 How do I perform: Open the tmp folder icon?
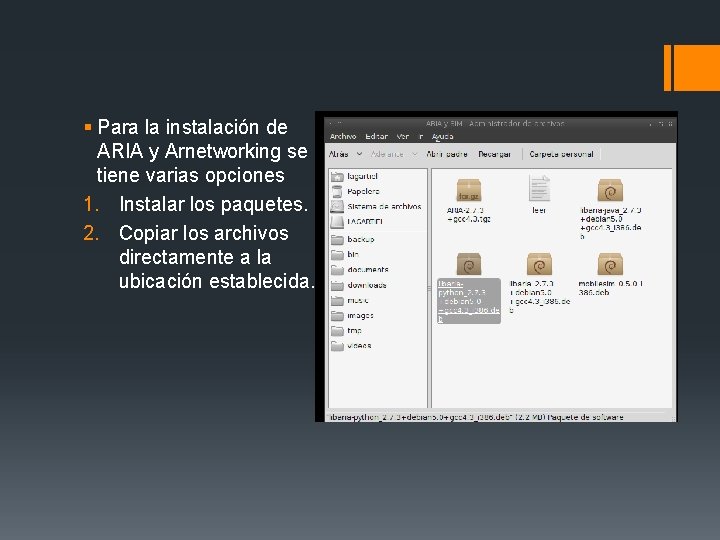(x=338, y=331)
